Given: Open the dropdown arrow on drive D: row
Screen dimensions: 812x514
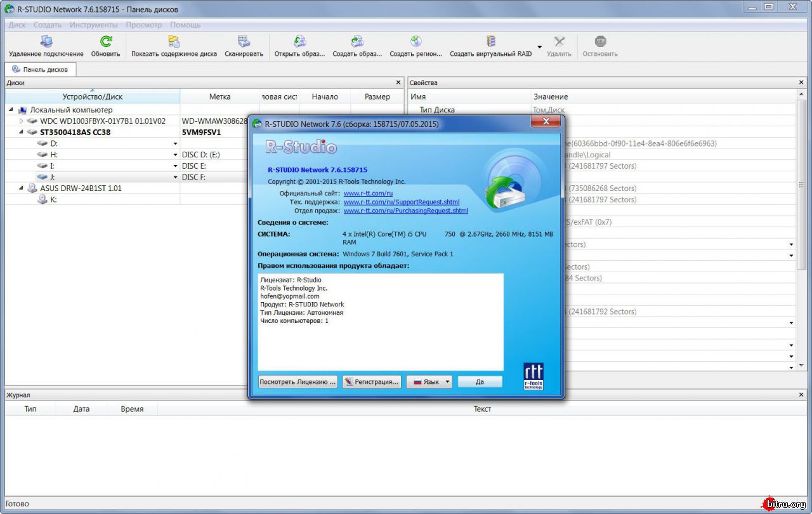Looking at the screenshot, I should click(175, 144).
